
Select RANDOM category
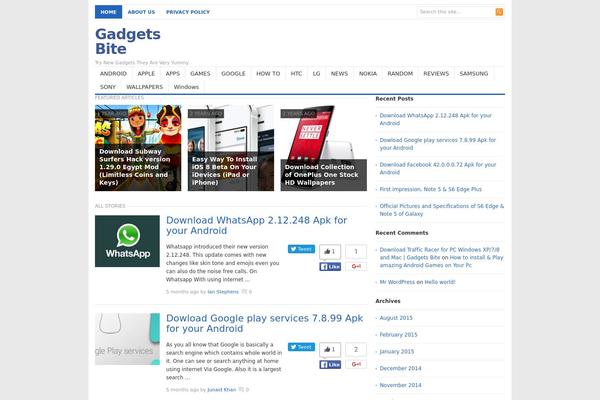click(400, 73)
